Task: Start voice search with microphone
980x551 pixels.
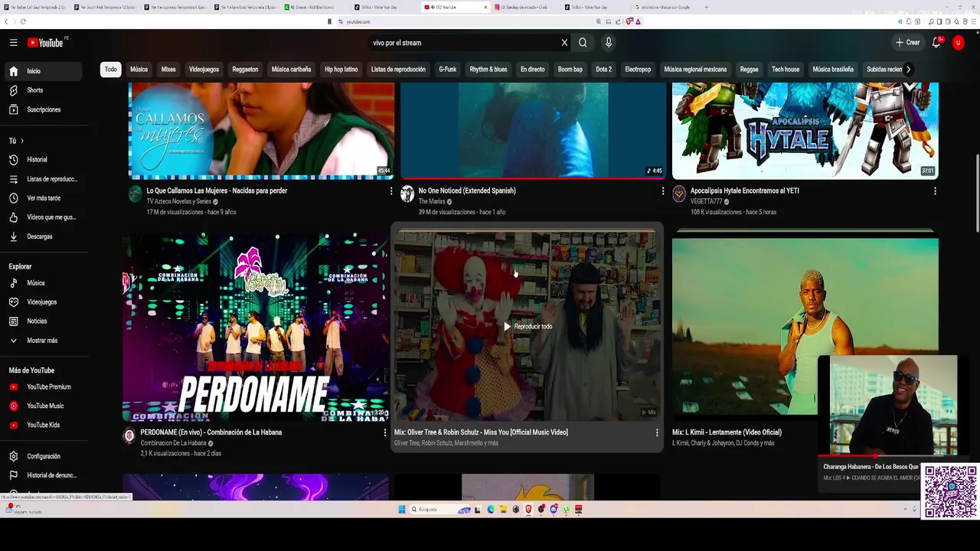Action: (609, 43)
